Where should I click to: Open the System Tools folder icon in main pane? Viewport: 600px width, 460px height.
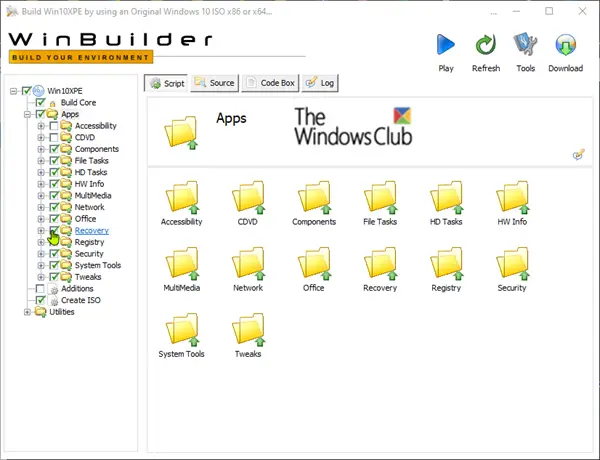click(x=183, y=329)
